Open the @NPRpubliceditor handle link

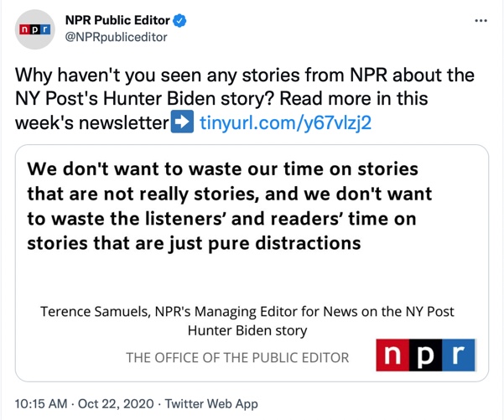point(116,37)
